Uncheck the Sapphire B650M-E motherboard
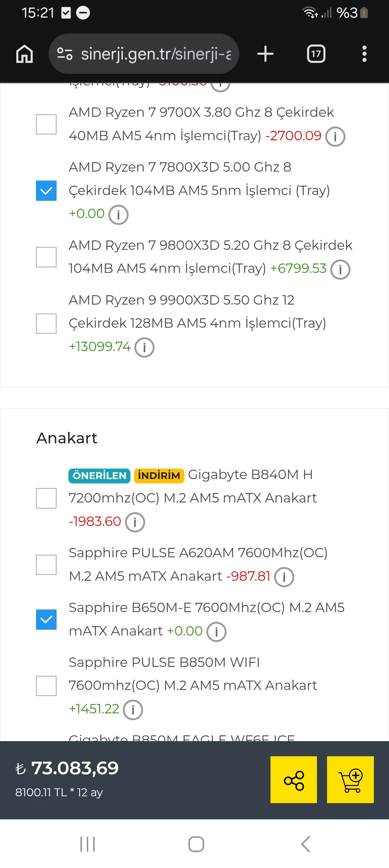389x868 pixels. 46,619
